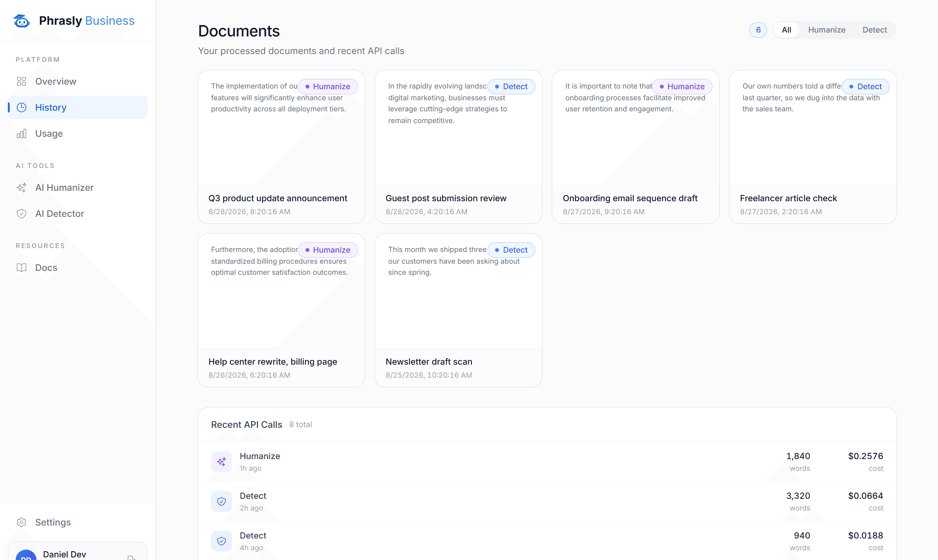This screenshot has height=560, width=938.
Task: Click the 940 words value
Action: pyautogui.click(x=802, y=535)
